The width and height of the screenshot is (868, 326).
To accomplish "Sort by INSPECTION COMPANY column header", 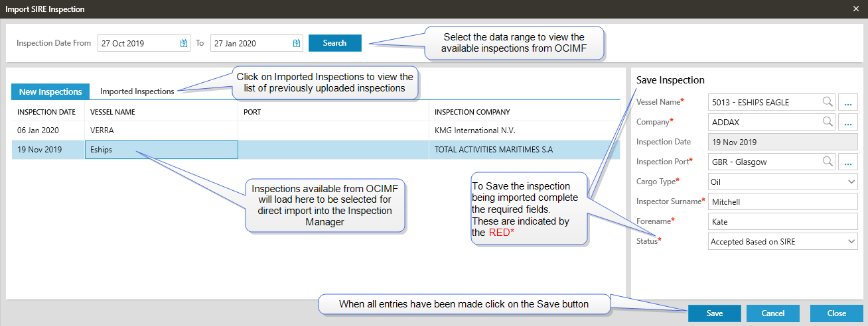I will tap(524, 112).
